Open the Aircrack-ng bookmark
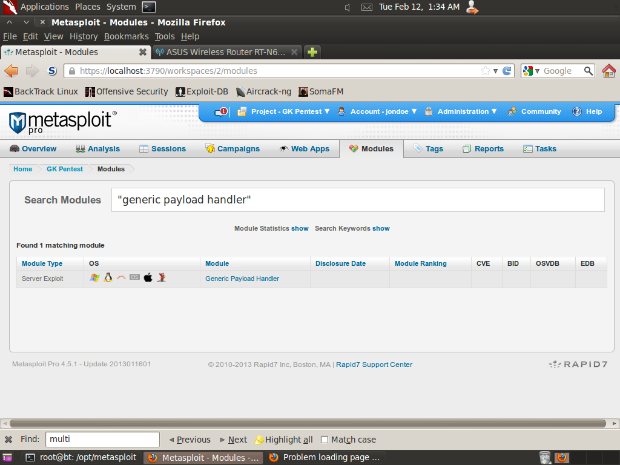Screen dimensions: 620x465 263,92
